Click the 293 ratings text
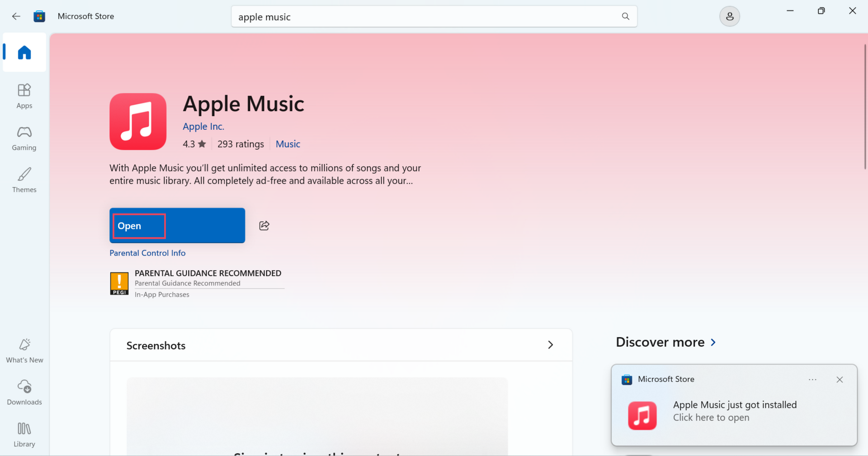 tap(241, 144)
